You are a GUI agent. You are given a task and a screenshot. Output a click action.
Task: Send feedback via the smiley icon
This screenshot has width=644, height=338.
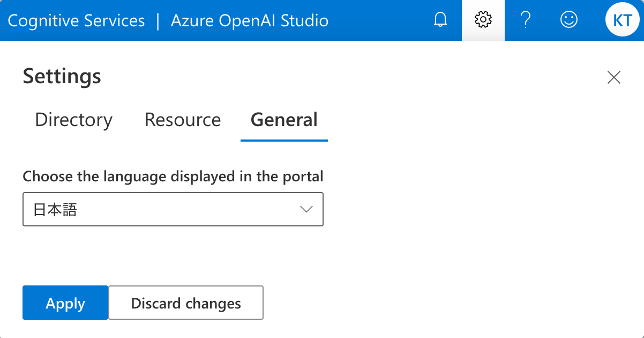click(x=568, y=20)
